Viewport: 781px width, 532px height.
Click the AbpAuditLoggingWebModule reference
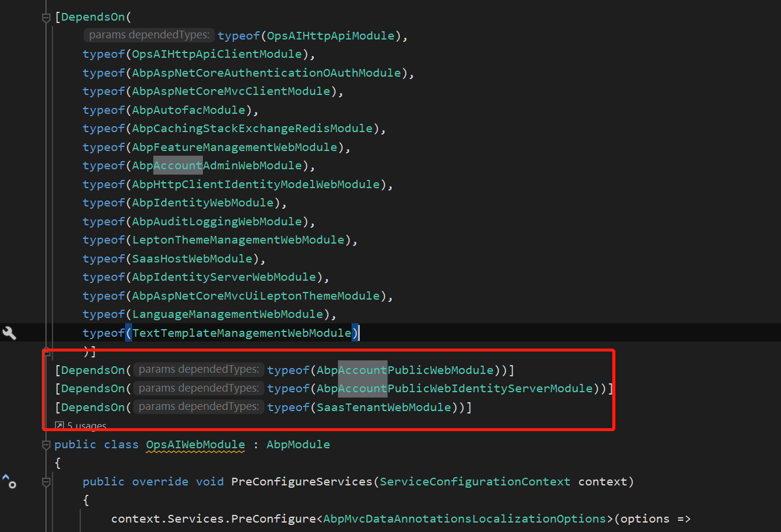[217, 222]
